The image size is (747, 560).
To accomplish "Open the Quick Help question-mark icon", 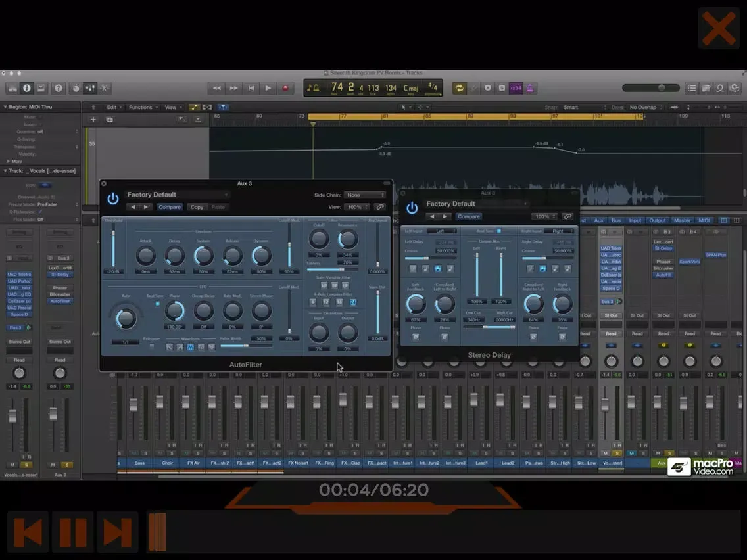I will pyautogui.click(x=59, y=88).
